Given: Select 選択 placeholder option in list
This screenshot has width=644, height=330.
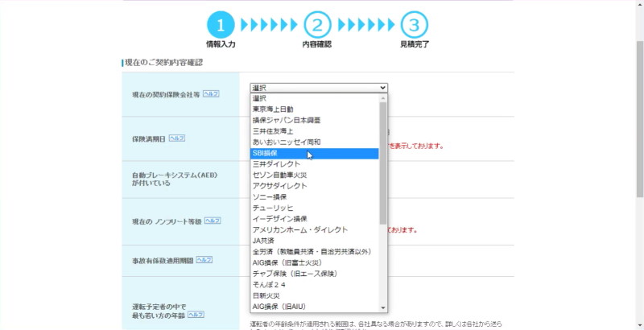Looking at the screenshot, I should [x=314, y=98].
